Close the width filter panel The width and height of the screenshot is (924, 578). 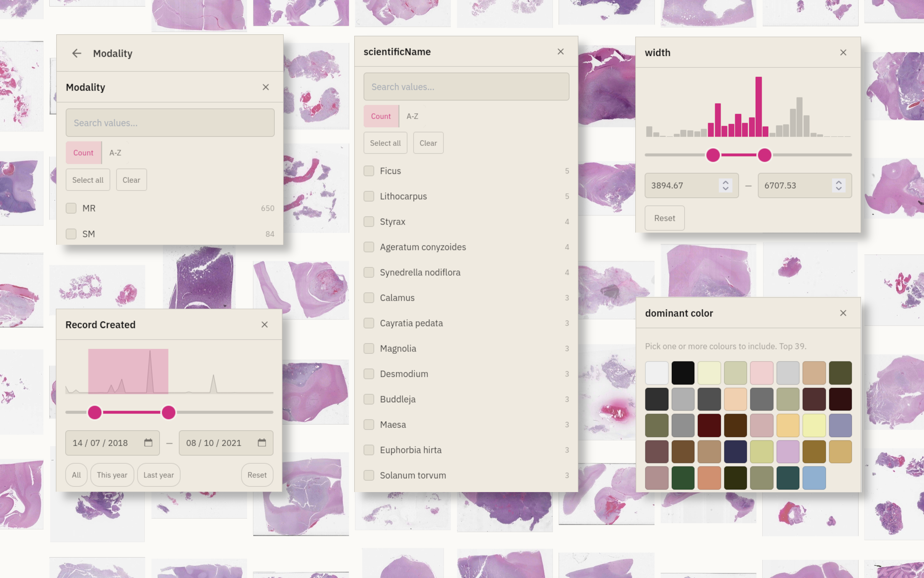843,52
